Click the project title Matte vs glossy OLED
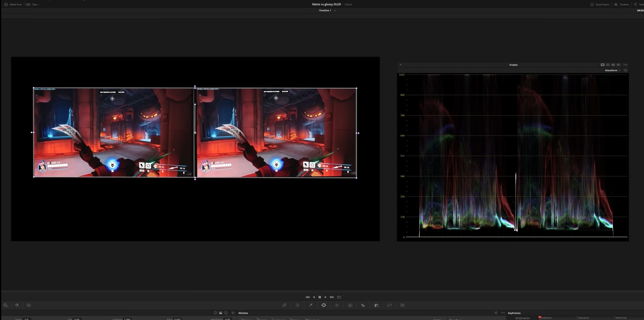The height and width of the screenshot is (320, 644). click(x=326, y=4)
